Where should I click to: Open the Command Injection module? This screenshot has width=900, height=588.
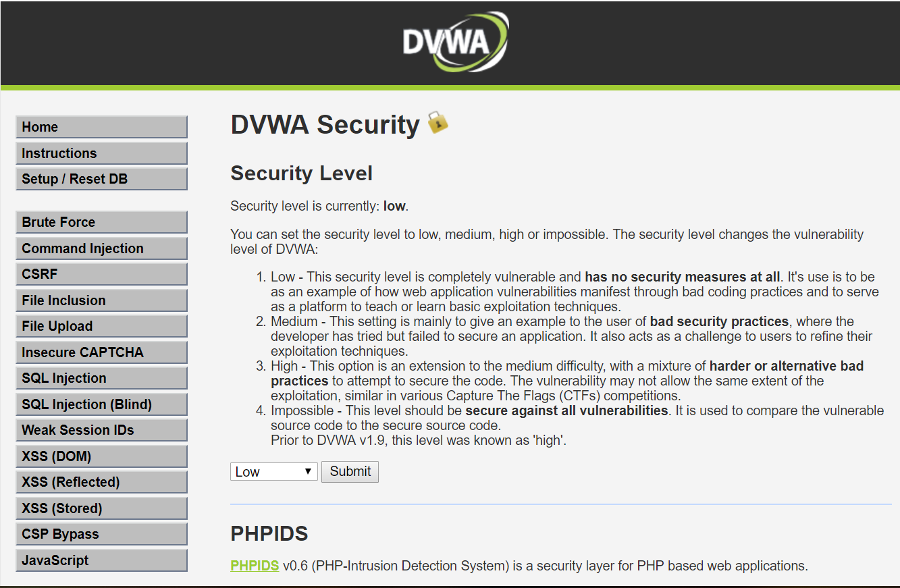pyautogui.click(x=101, y=248)
